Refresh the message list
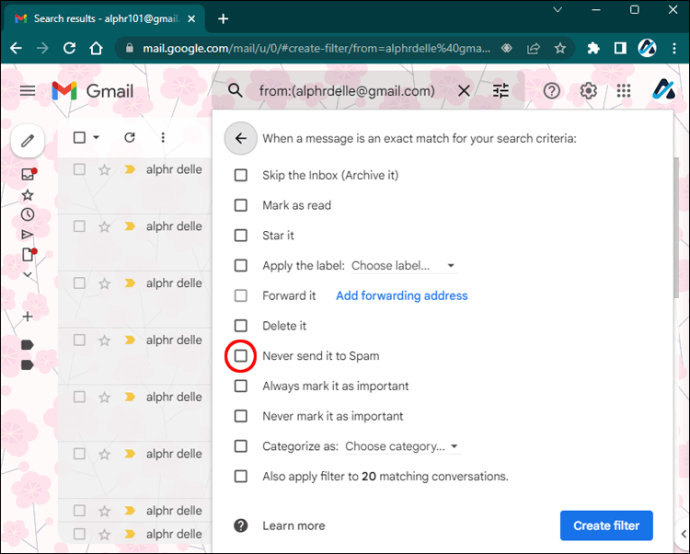Viewport: 690px width, 554px height. [129, 138]
